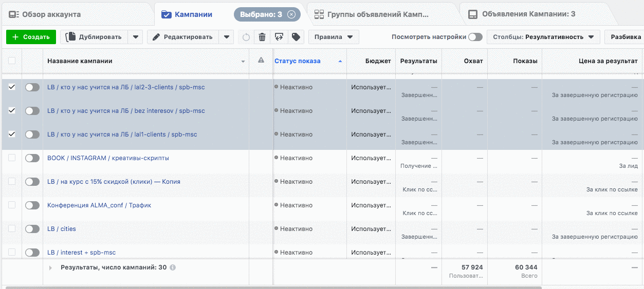
Task: Click the warning triangle column header
Action: coord(261,61)
